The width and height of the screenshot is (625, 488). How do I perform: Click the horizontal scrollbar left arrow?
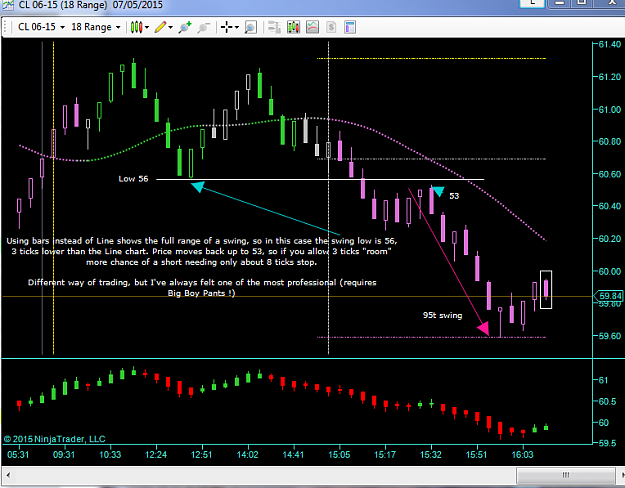8,475
